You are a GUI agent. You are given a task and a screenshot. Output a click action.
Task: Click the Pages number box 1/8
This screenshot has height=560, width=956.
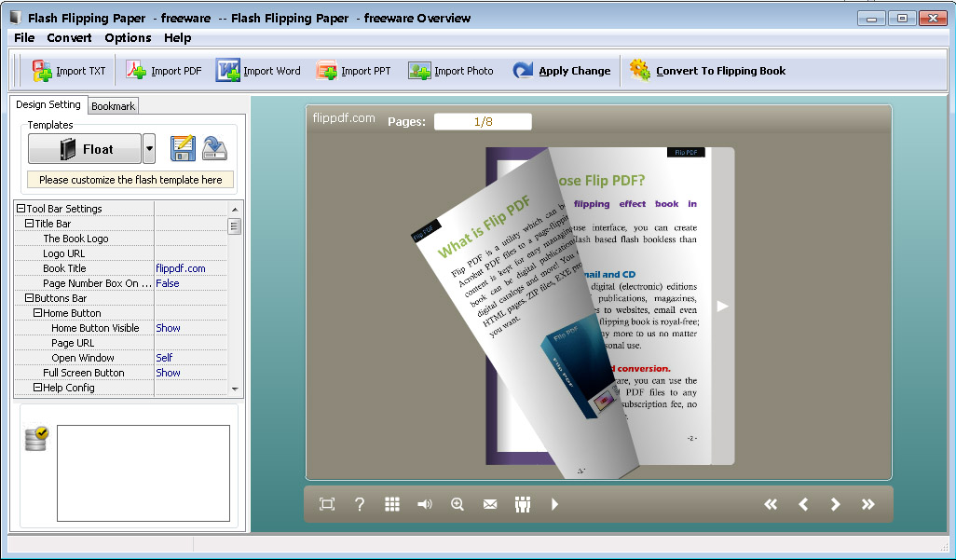(483, 121)
